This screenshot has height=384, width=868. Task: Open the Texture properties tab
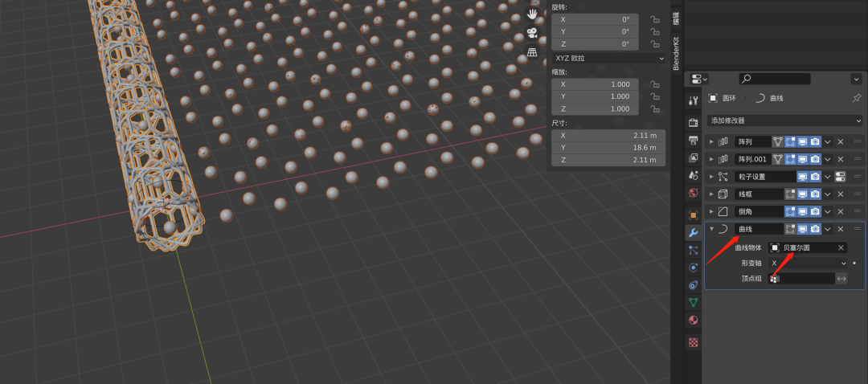point(693,342)
